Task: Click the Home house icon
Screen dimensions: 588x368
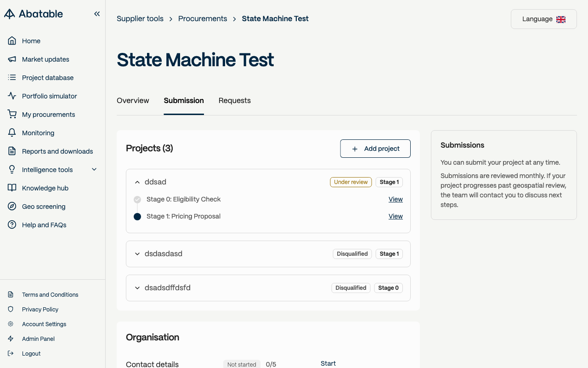Action: (12, 41)
